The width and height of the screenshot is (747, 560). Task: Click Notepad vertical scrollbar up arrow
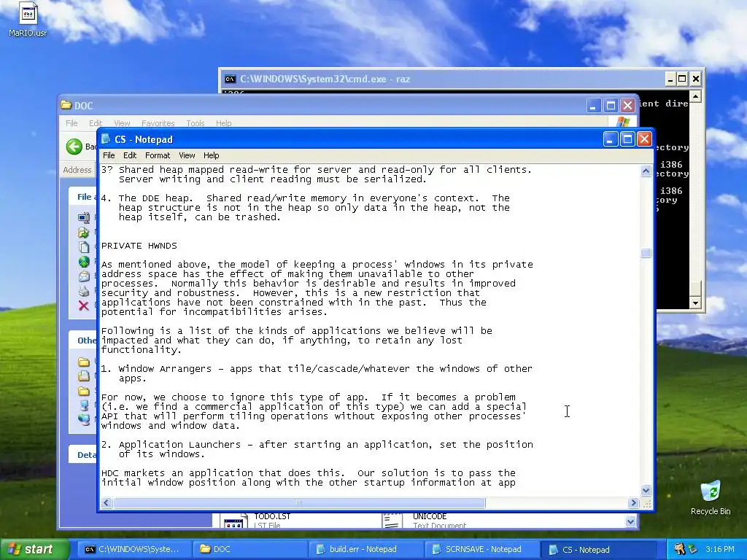pyautogui.click(x=646, y=171)
